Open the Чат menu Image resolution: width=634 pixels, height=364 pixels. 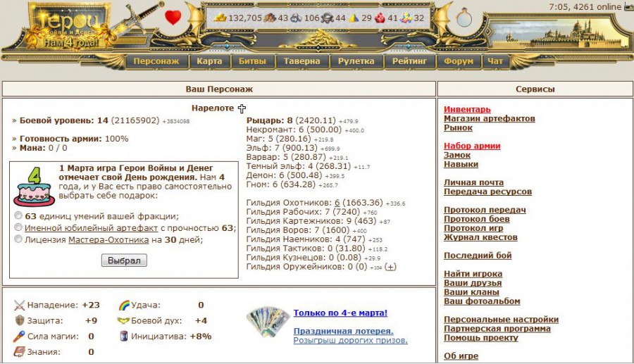click(x=495, y=61)
